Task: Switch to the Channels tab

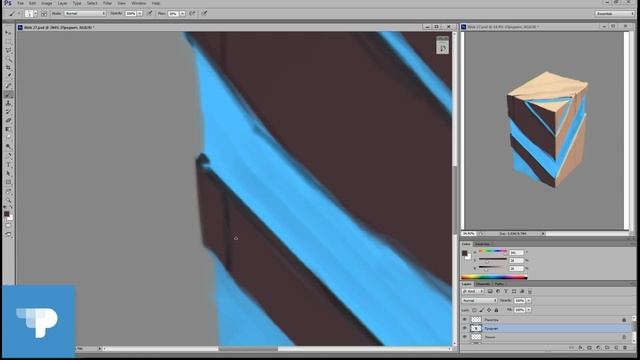Action: tap(483, 284)
